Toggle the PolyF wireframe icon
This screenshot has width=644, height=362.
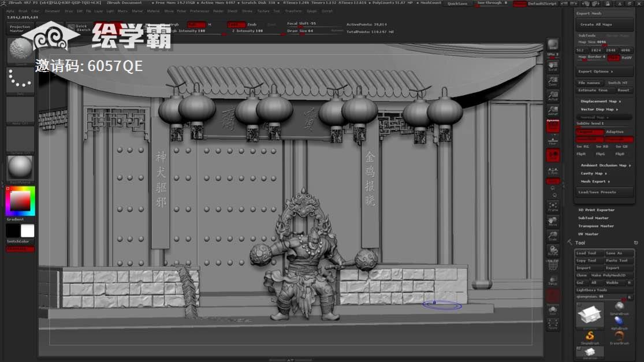pos(553,265)
